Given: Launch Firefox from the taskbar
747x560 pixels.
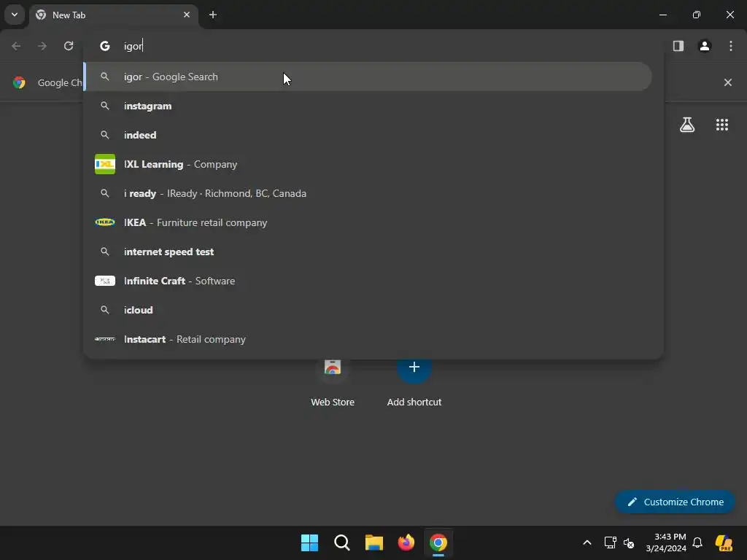Looking at the screenshot, I should (406, 542).
